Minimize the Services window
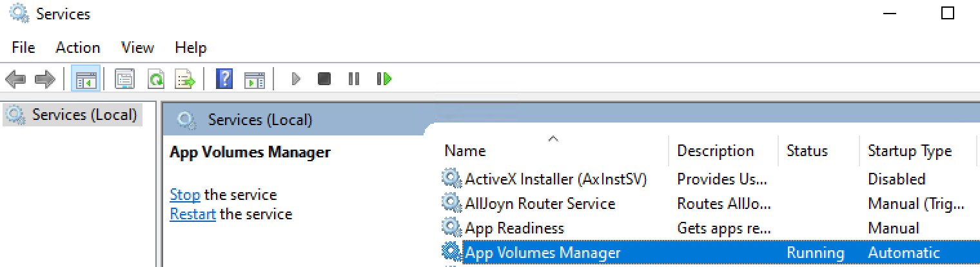Screen dimensions: 980x267 [889, 13]
